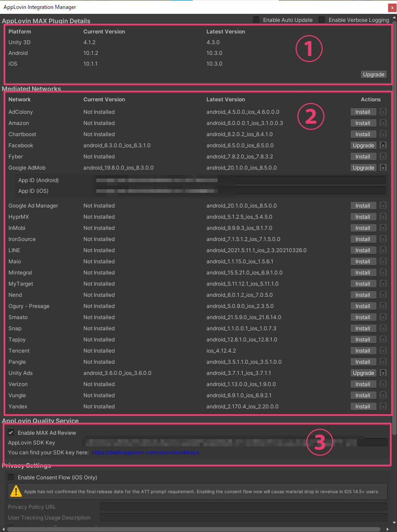397x532 pixels.
Task: Click the Tapjoy trash icon
Action: [383, 340]
